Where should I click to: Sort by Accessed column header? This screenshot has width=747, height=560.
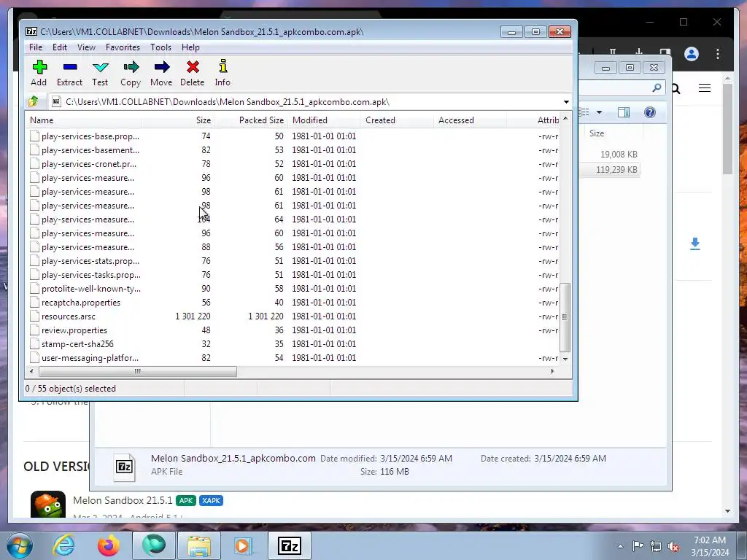[x=470, y=120]
